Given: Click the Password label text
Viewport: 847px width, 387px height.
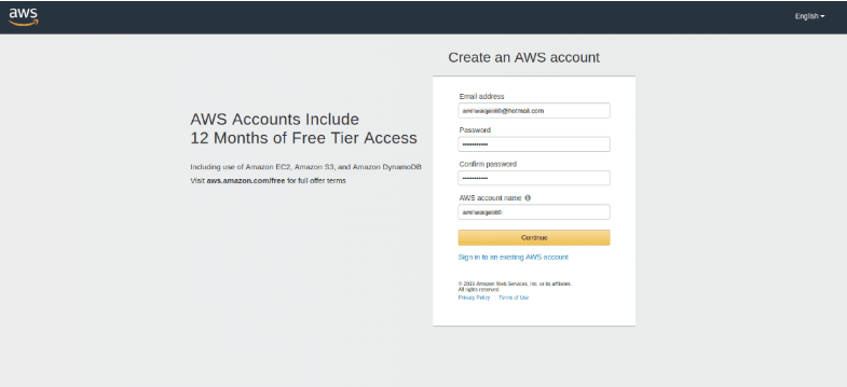Looking at the screenshot, I should [475, 130].
